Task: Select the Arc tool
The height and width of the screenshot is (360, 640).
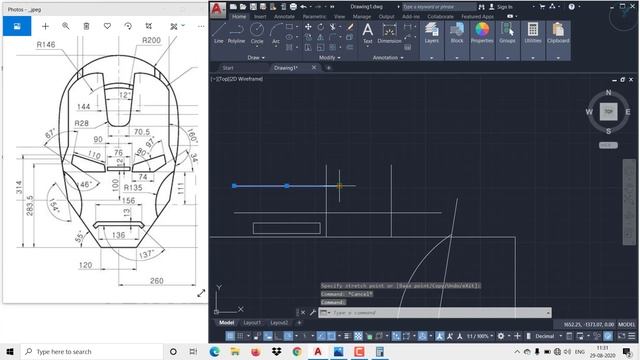Action: (276, 33)
